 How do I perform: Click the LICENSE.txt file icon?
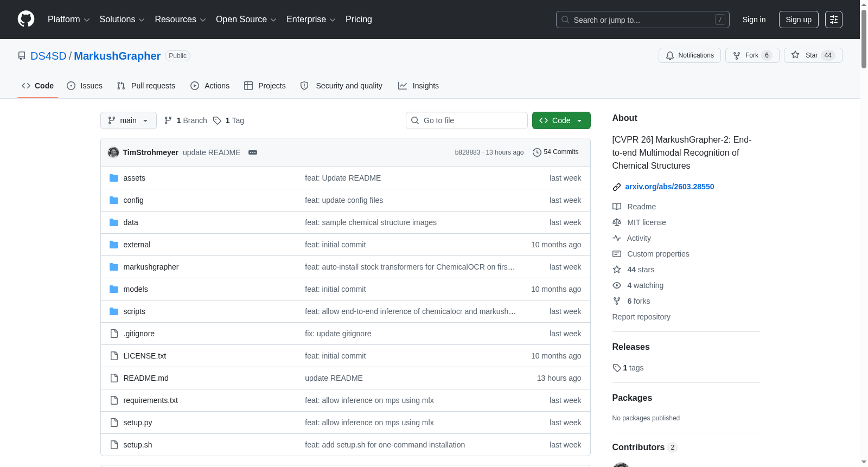(x=114, y=356)
